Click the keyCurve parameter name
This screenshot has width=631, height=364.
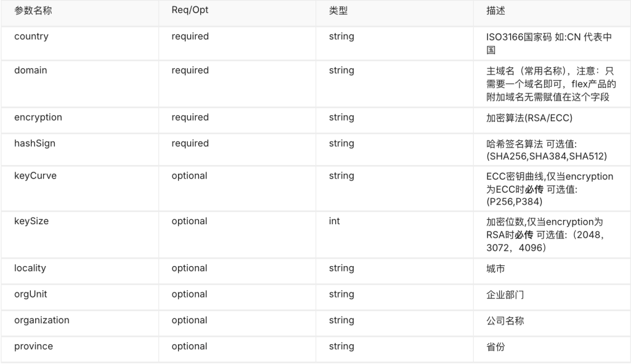(36, 176)
